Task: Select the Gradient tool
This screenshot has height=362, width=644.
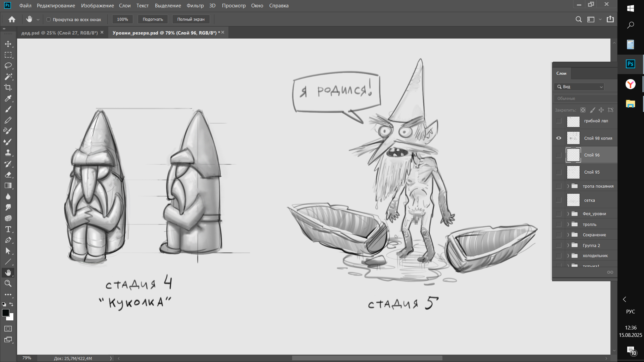Action: click(8, 186)
